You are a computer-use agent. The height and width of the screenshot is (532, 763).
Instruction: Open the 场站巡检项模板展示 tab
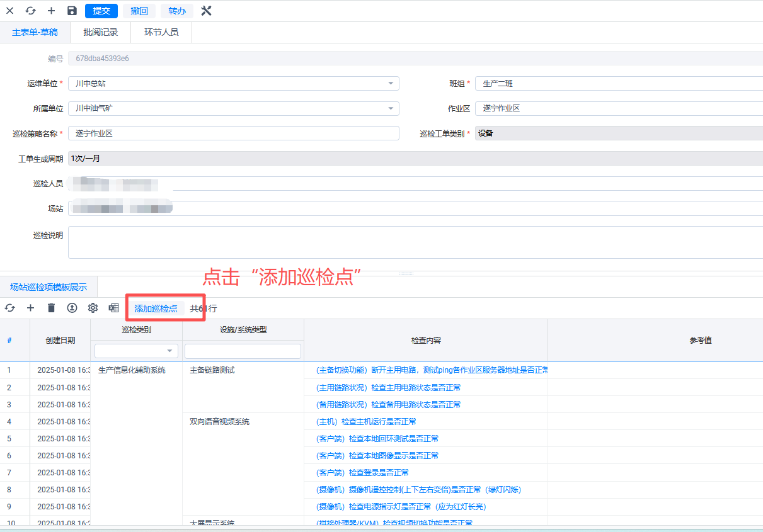pos(49,287)
